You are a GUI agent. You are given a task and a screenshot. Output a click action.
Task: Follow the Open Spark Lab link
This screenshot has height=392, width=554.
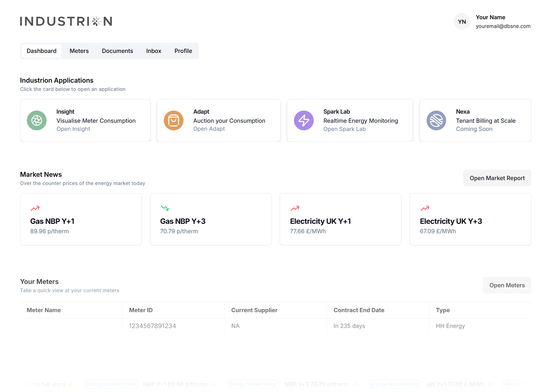[x=344, y=129]
